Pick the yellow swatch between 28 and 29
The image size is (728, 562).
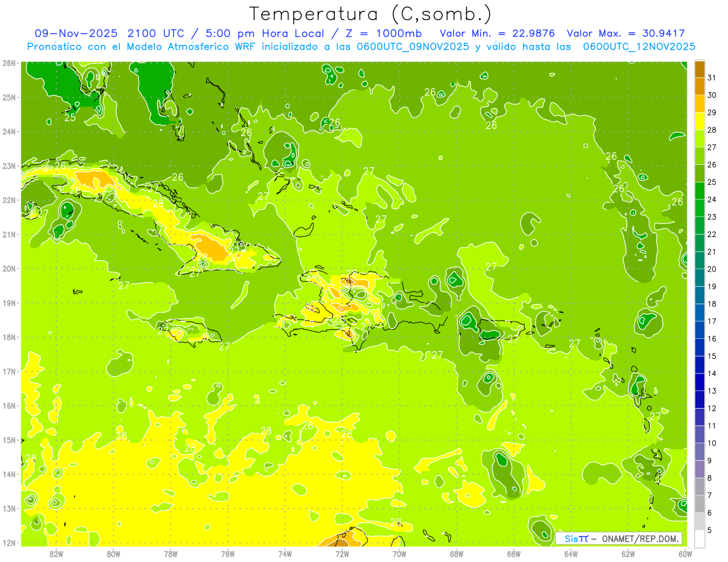pos(699,121)
